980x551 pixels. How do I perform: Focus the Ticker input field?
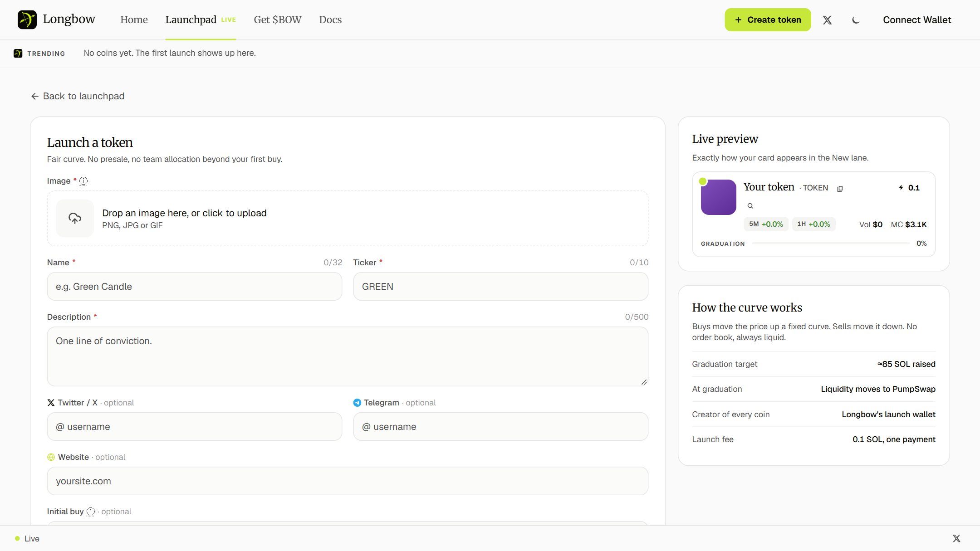501,287
